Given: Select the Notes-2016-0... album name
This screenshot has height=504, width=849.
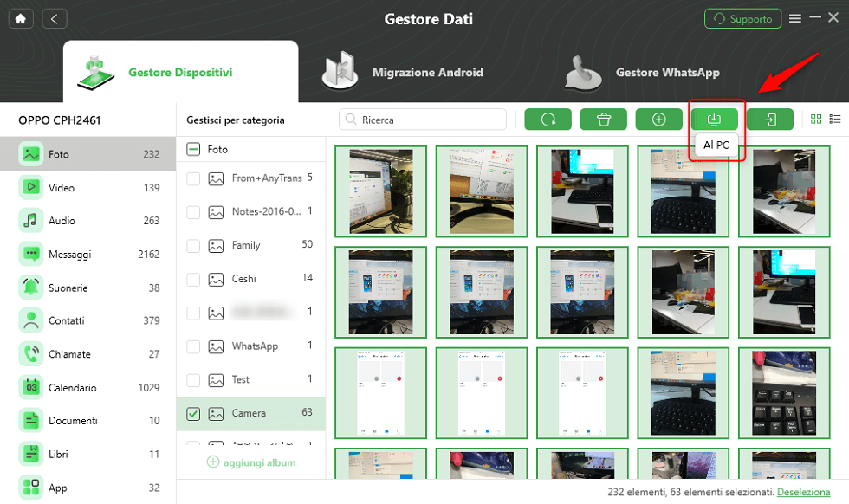Looking at the screenshot, I should coord(267,211).
